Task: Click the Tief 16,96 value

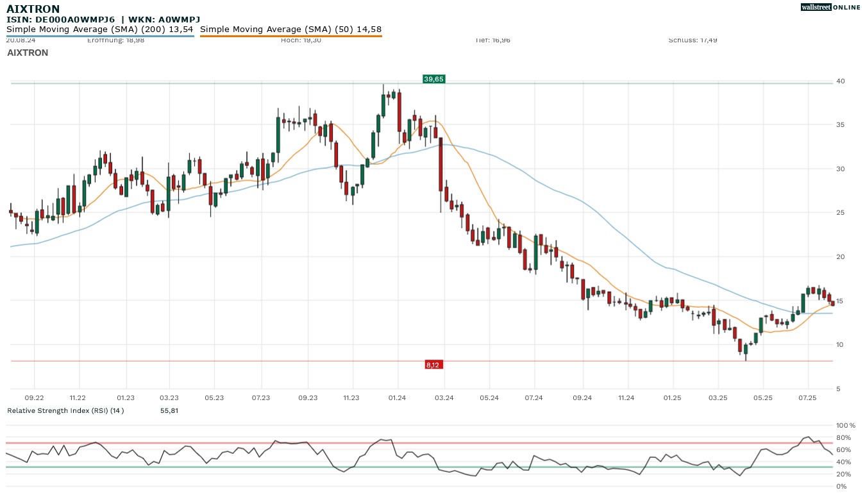Action: (493, 40)
